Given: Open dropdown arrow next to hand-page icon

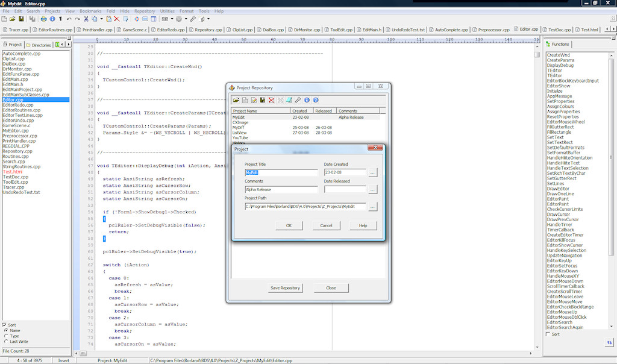Looking at the screenshot, I should [208, 19].
